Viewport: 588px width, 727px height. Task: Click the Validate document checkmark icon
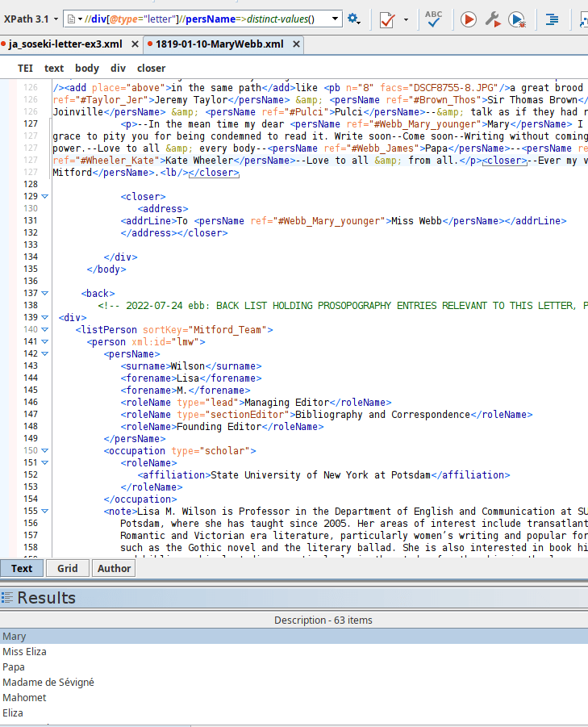point(387,19)
